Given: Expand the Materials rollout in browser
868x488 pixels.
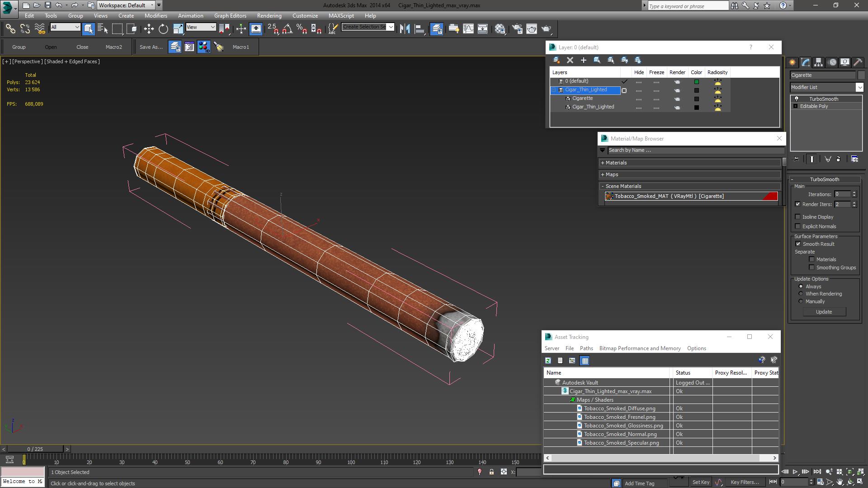Looking at the screenshot, I should click(616, 163).
